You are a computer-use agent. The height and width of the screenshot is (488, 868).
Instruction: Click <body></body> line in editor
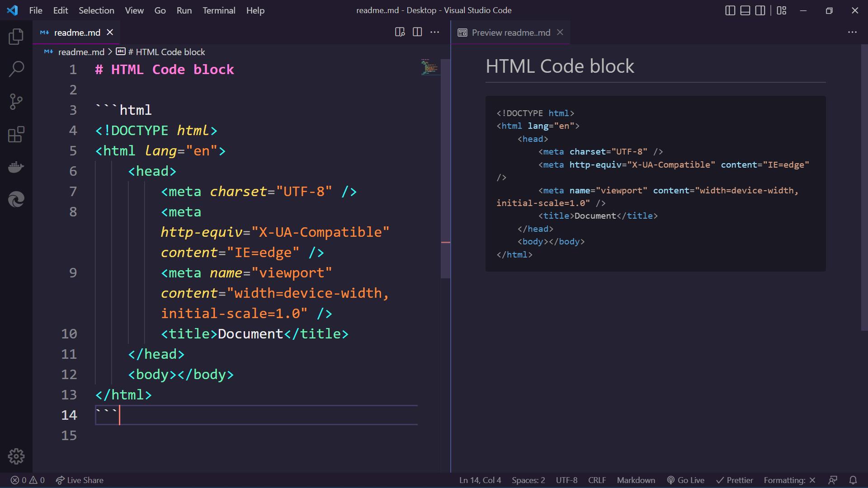pos(181,375)
